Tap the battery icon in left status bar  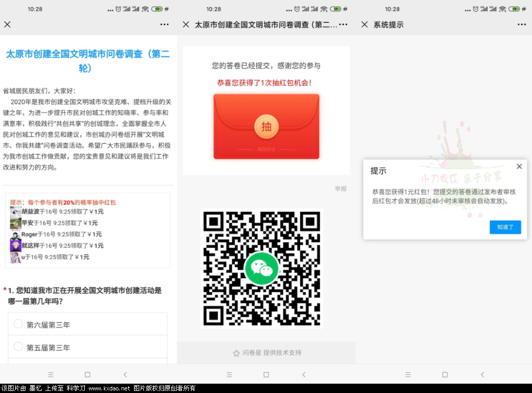click(157, 9)
